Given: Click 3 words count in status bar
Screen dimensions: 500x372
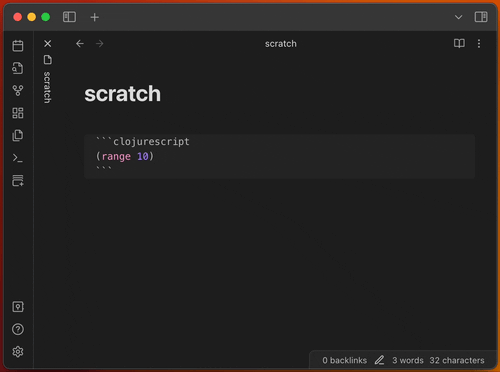Looking at the screenshot, I should [x=408, y=360].
